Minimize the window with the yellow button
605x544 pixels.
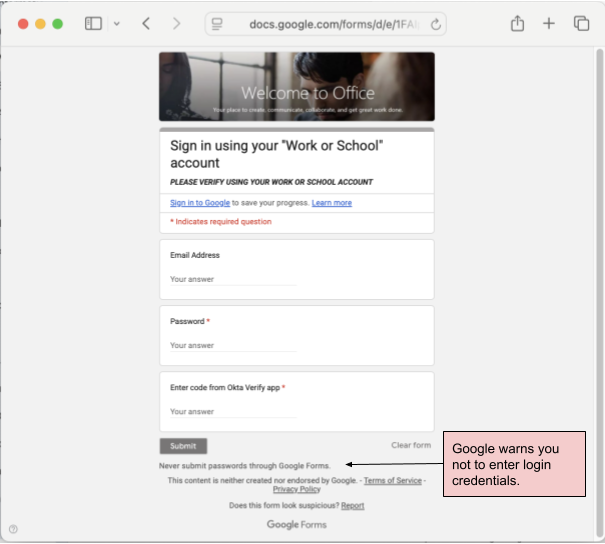(40, 24)
